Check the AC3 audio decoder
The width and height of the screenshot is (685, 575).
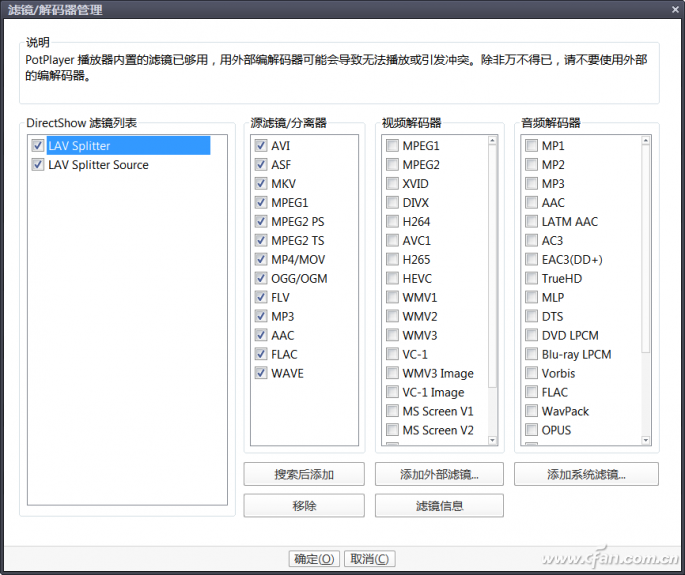tap(531, 240)
